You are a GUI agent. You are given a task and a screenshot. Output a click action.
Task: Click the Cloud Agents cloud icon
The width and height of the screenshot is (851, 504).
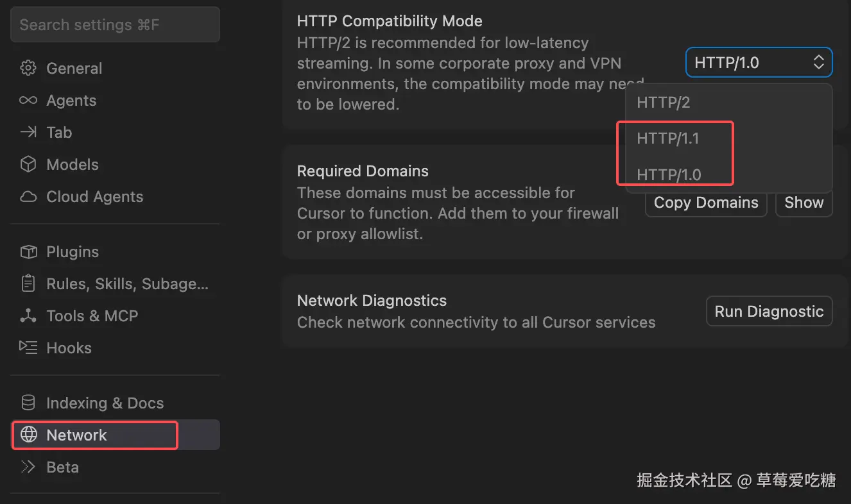(28, 196)
